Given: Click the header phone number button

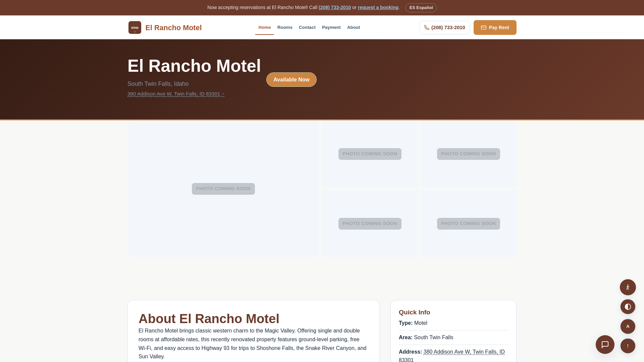Looking at the screenshot, I should 444,27.
